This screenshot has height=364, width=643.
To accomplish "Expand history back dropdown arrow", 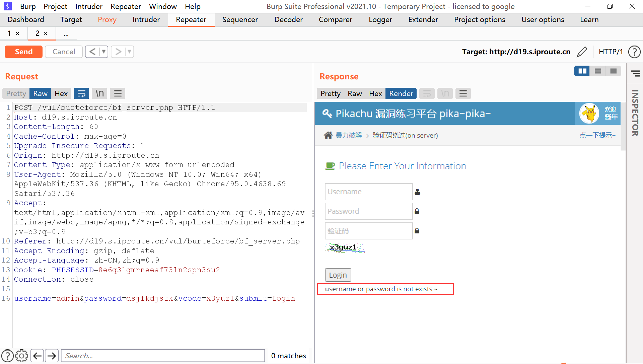I will [x=104, y=52].
